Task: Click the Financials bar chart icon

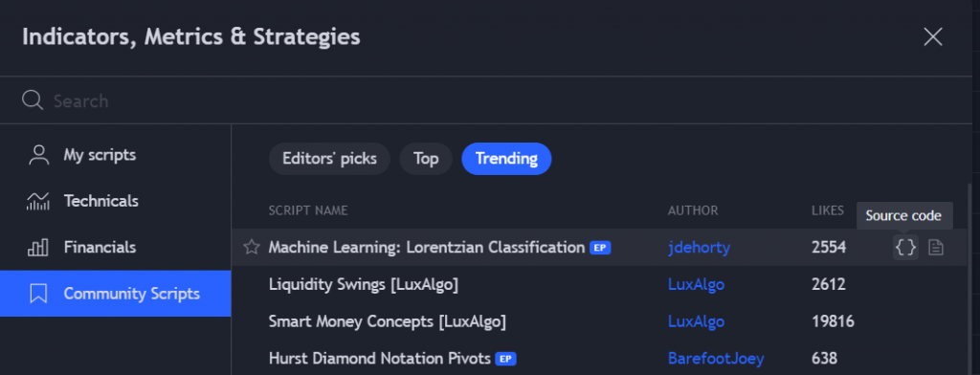Action: pos(38,248)
